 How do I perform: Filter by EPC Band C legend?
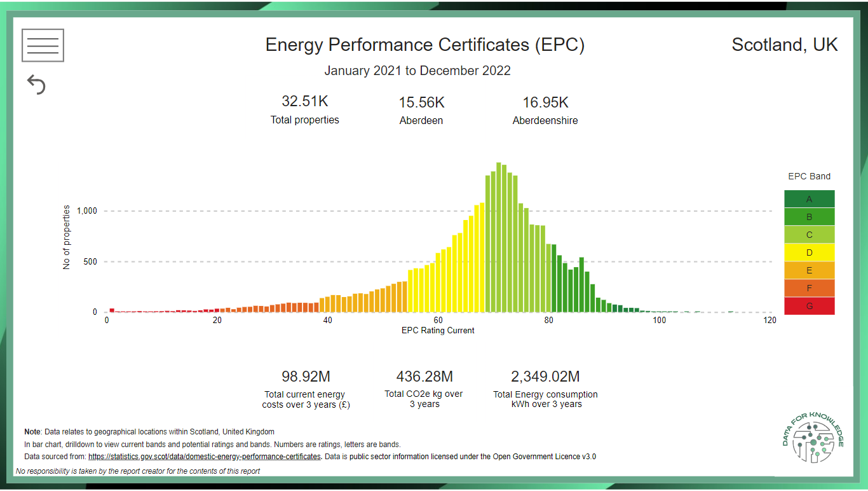pos(809,235)
